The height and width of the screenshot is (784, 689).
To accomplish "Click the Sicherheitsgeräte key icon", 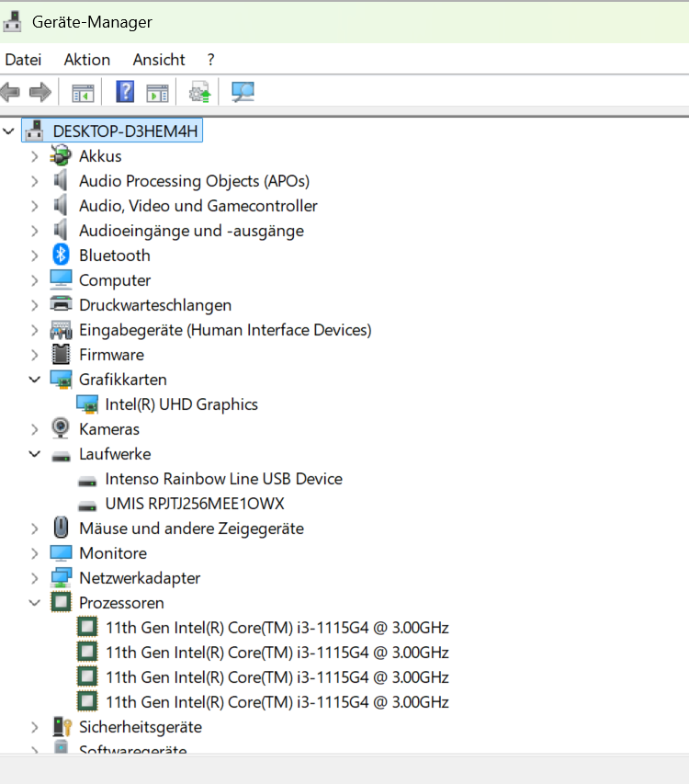I will [x=62, y=726].
